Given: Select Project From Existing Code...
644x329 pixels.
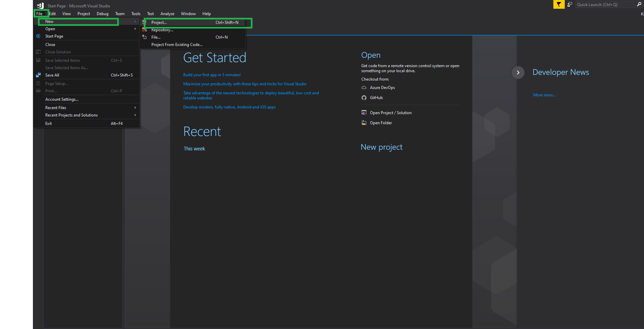Looking at the screenshot, I should [x=193, y=45].
